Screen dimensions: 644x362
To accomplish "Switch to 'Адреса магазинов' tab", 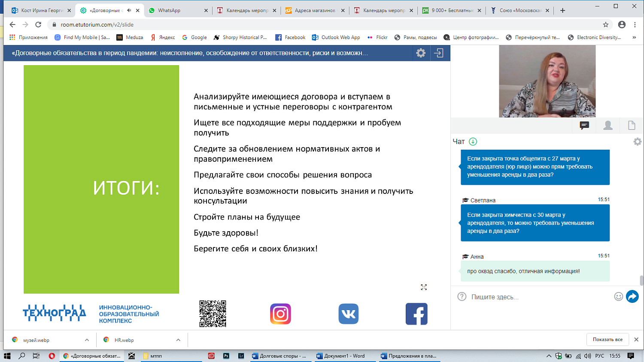I will click(315, 10).
